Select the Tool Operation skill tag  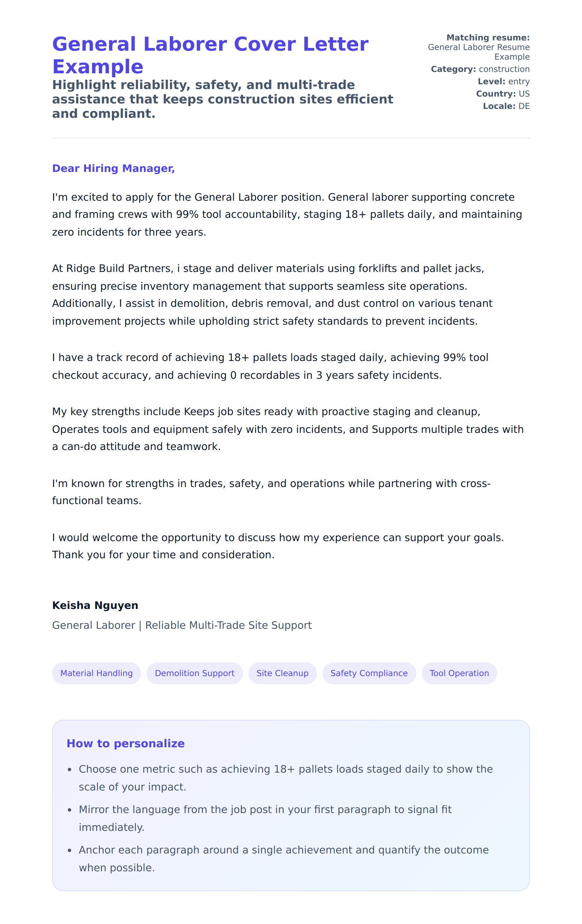pyautogui.click(x=459, y=673)
